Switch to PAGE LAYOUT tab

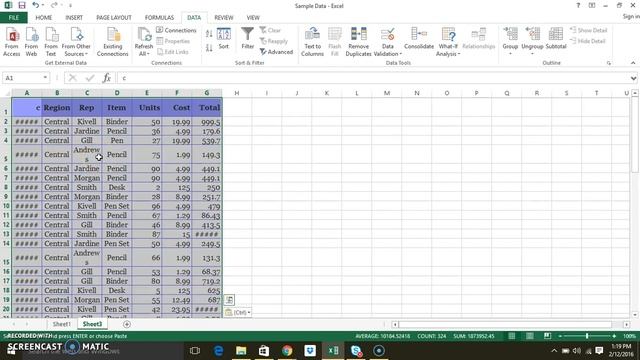click(114, 18)
